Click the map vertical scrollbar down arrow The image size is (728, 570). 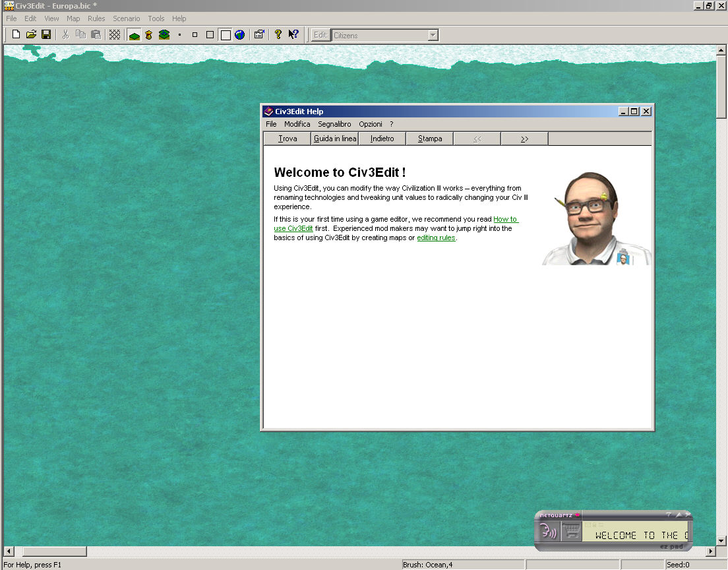(721, 541)
